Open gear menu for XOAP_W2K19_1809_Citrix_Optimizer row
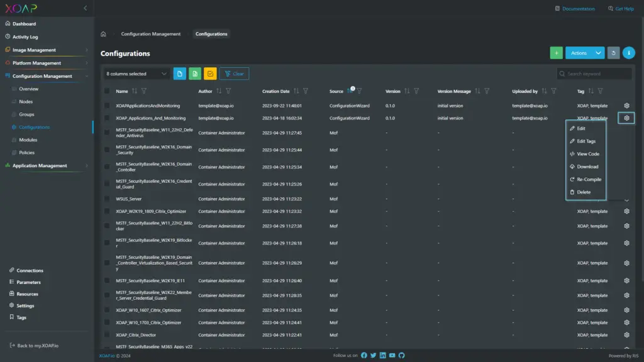Image resolution: width=644 pixels, height=362 pixels. (x=626, y=211)
